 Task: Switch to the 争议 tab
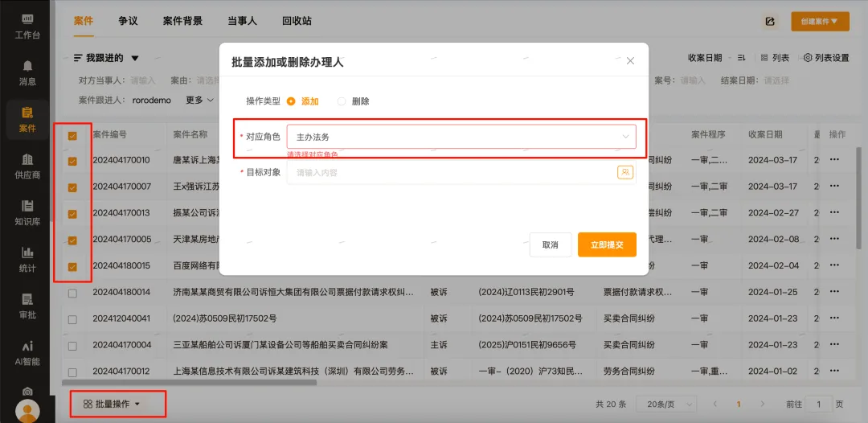pos(128,21)
